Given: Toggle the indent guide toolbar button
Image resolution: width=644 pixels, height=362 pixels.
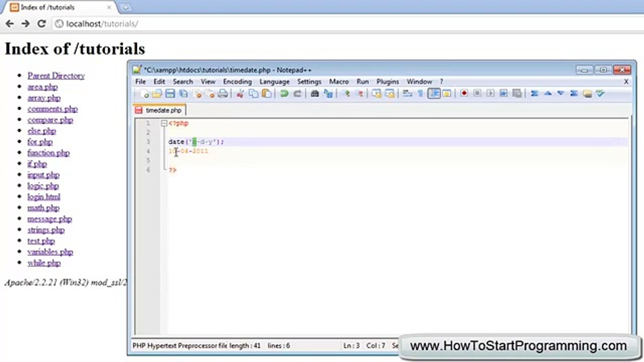Looking at the screenshot, I should click(x=434, y=94).
